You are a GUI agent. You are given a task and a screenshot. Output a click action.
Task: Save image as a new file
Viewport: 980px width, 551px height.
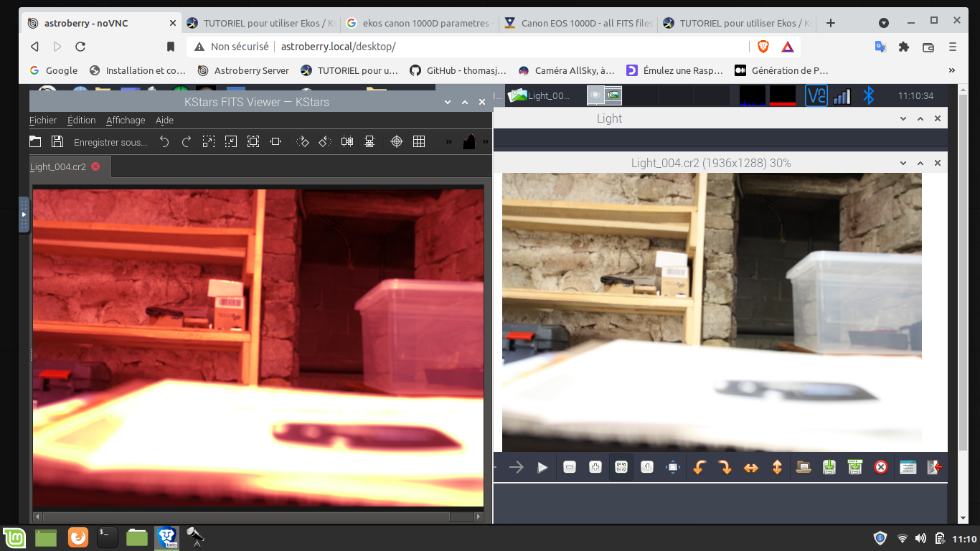point(855,468)
